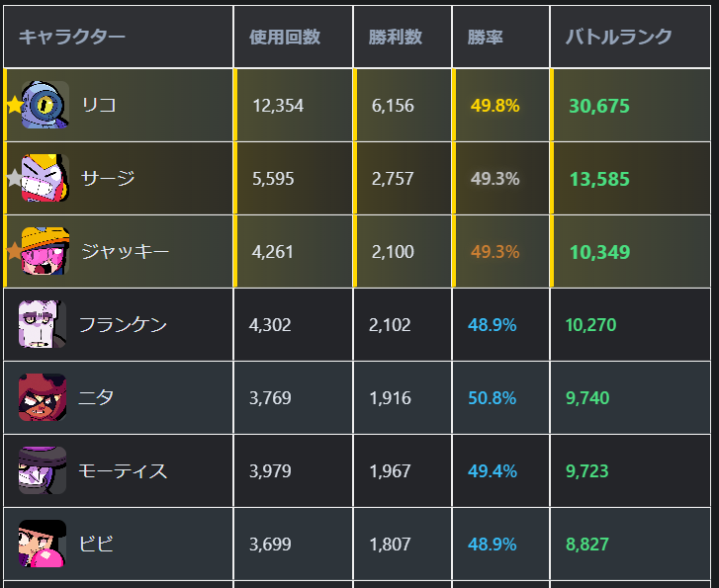The width and height of the screenshot is (719, 588).
Task: Sort table by キャラクター column header
Action: tap(72, 38)
